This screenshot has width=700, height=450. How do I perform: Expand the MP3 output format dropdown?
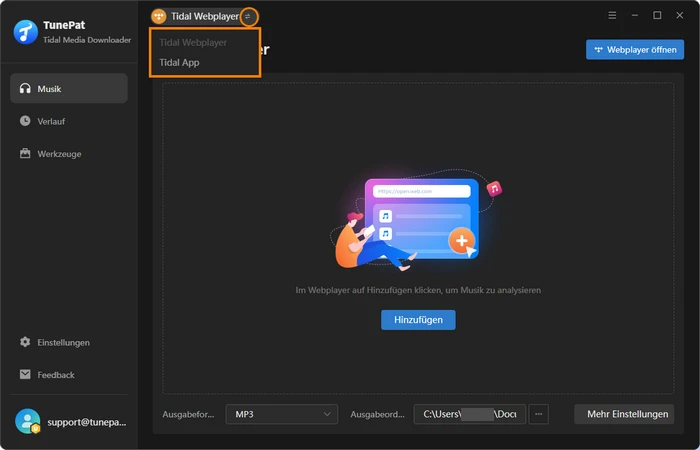(282, 414)
